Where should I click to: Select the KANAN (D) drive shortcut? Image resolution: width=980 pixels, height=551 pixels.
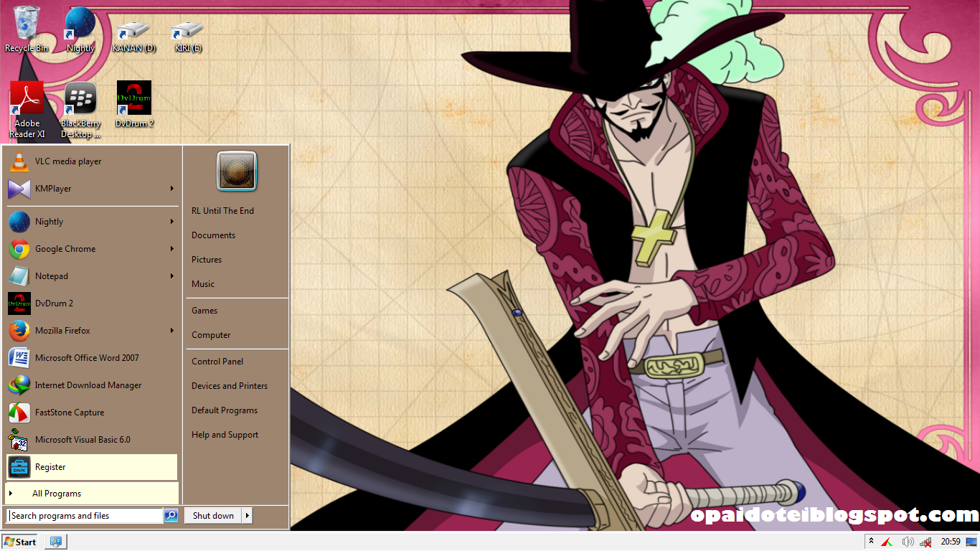pyautogui.click(x=133, y=36)
